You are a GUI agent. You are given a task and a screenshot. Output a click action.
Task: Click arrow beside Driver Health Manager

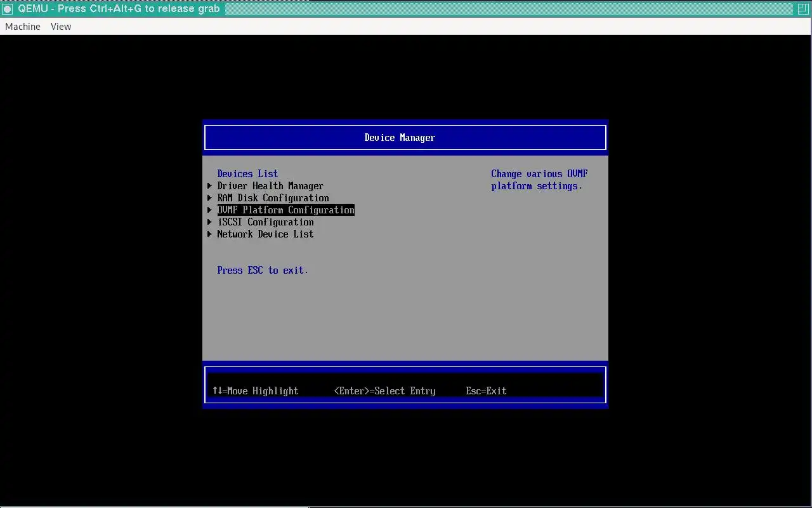[x=209, y=186]
